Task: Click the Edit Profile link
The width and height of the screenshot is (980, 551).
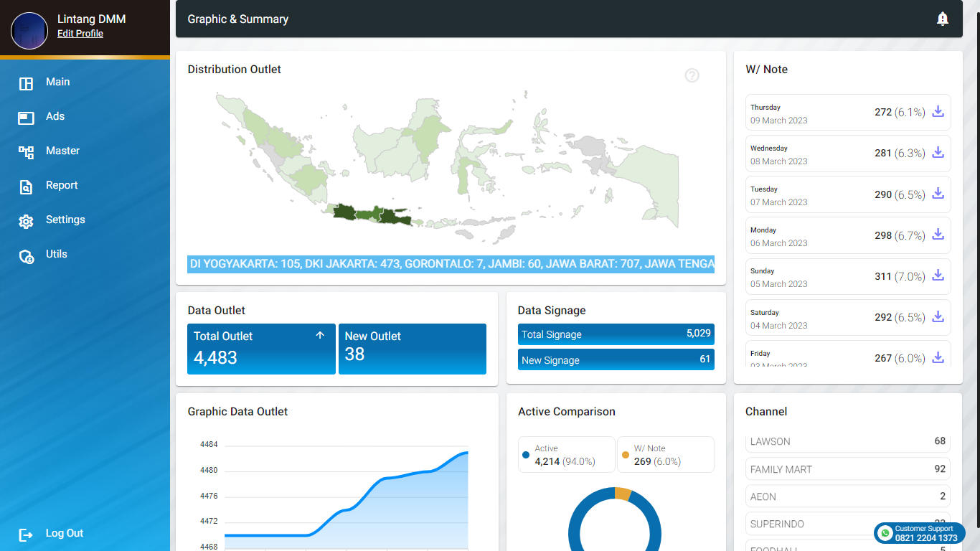Action: point(80,34)
